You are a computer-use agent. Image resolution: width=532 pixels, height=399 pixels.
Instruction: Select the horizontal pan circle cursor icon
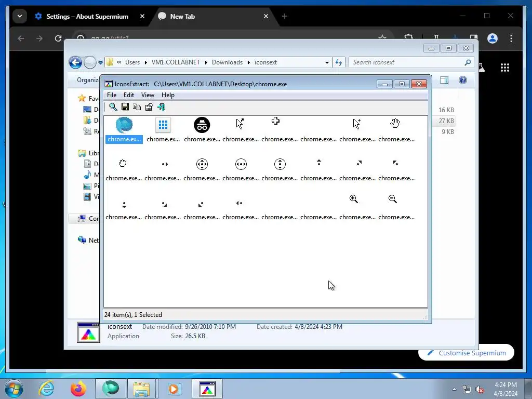coord(241,164)
